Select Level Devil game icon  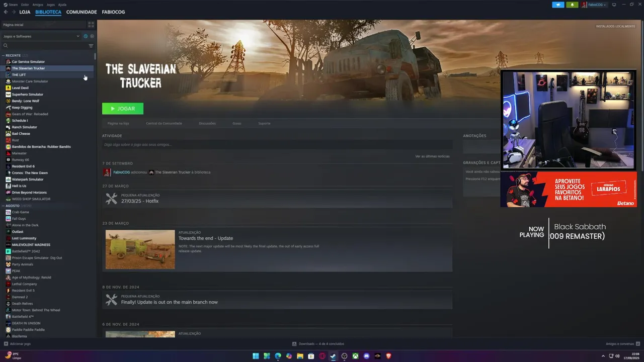[x=8, y=88]
